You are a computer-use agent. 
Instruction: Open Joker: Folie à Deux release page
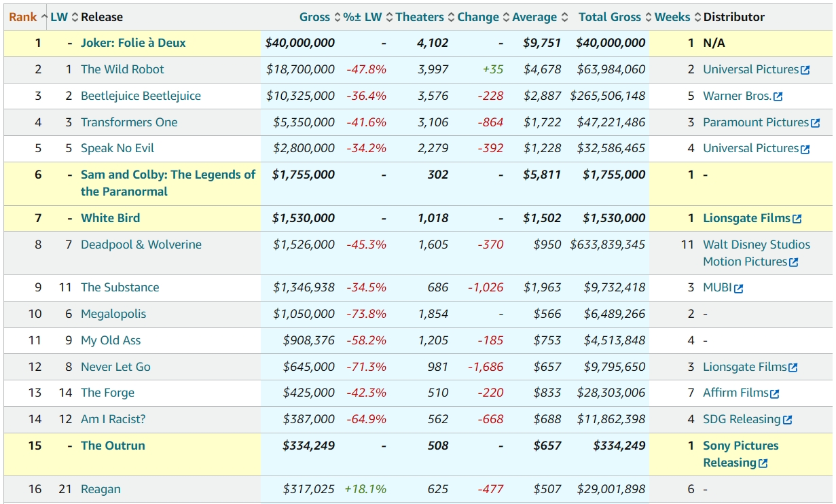tap(133, 43)
